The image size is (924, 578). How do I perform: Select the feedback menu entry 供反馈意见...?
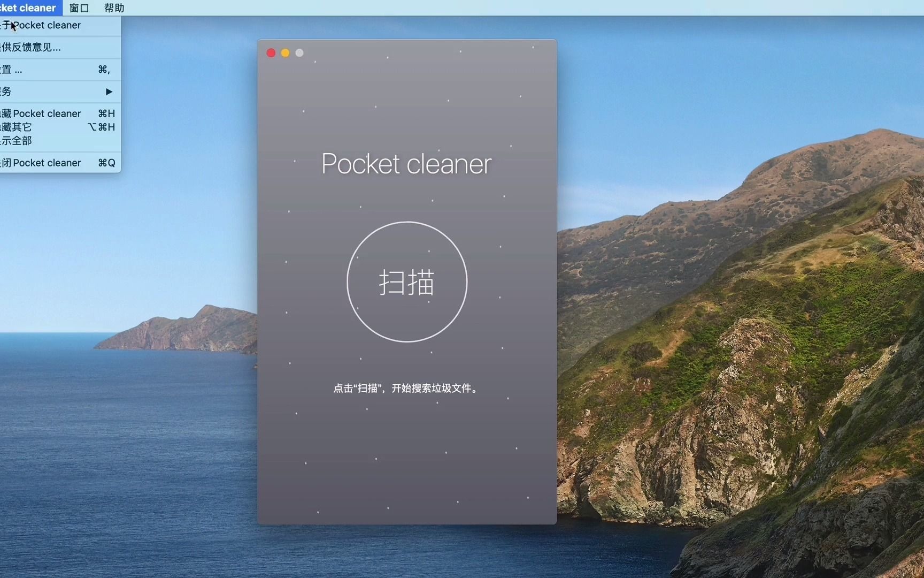(60, 47)
